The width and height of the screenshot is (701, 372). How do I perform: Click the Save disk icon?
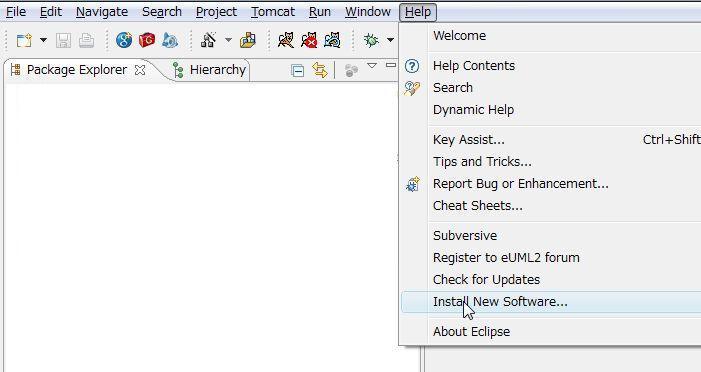coord(63,41)
